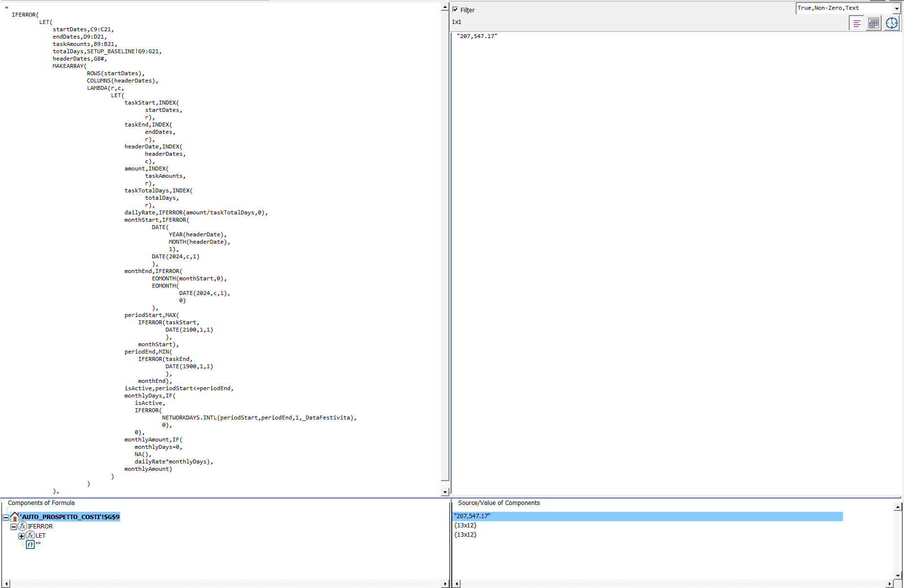Click the endDates,D9:D21 line in the formula

tap(80, 37)
